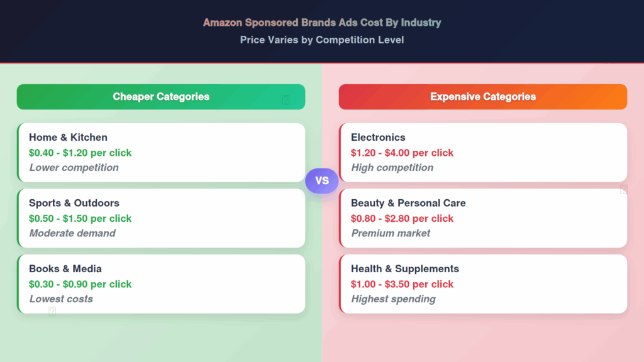
Task: Select the green Cheaper Categories header
Action: (161, 97)
